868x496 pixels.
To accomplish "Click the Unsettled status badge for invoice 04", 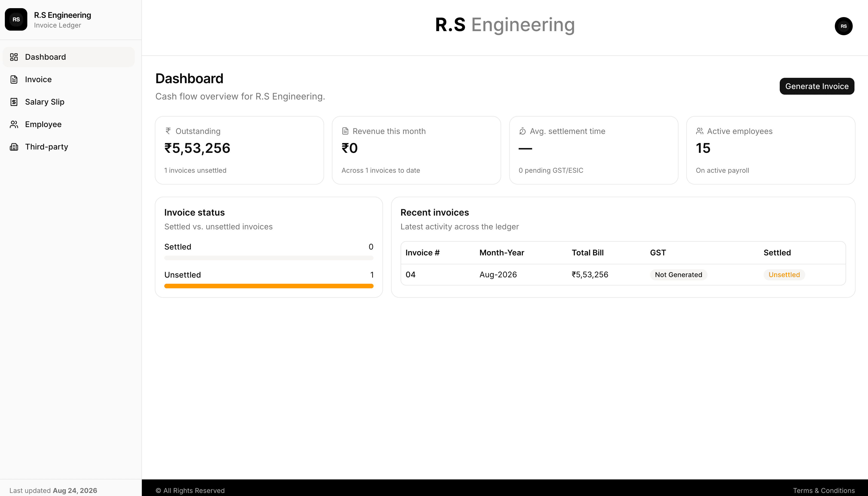I will pos(784,275).
